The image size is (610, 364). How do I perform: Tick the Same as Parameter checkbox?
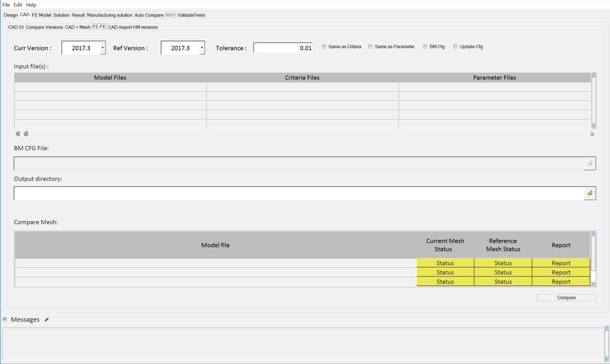pyautogui.click(x=370, y=47)
